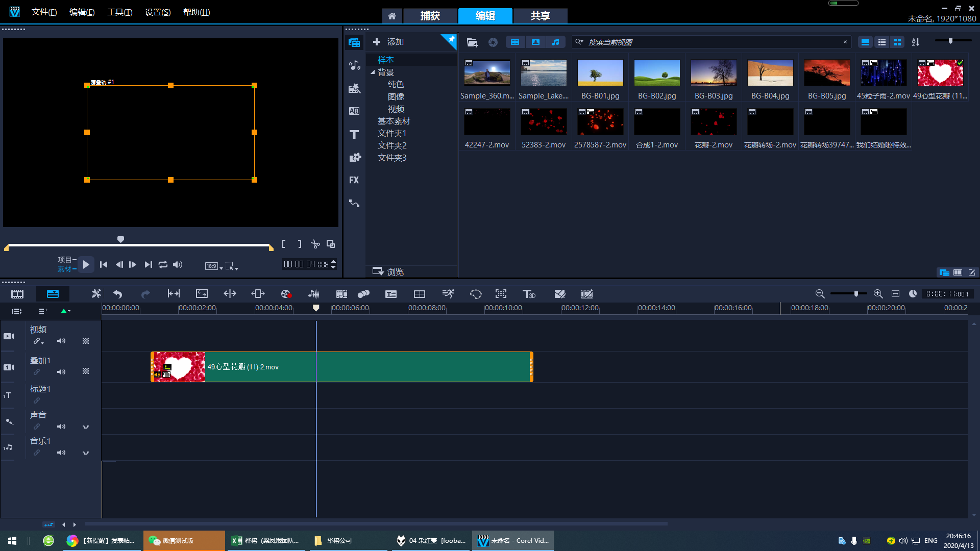Open customize tools wrench icon
The width and height of the screenshot is (980, 551).
tap(96, 294)
